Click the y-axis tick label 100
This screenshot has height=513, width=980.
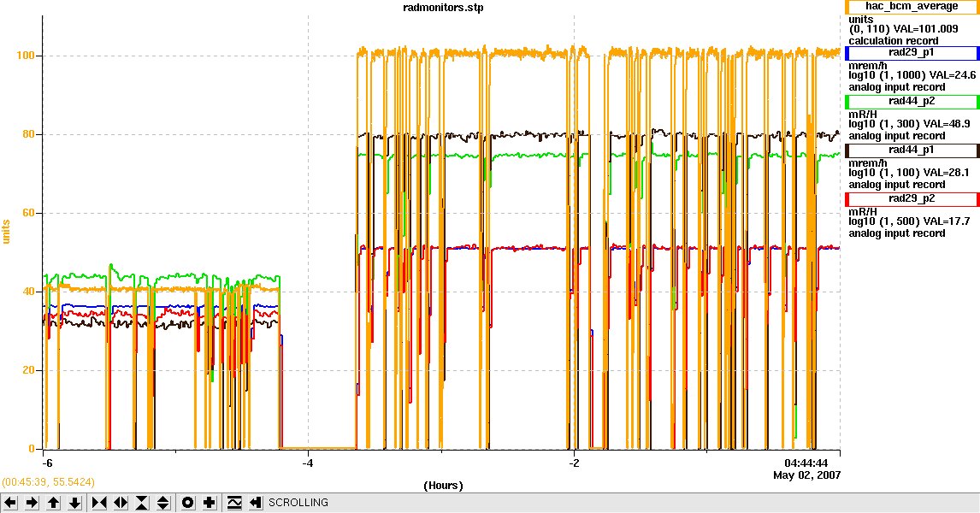[x=26, y=56]
